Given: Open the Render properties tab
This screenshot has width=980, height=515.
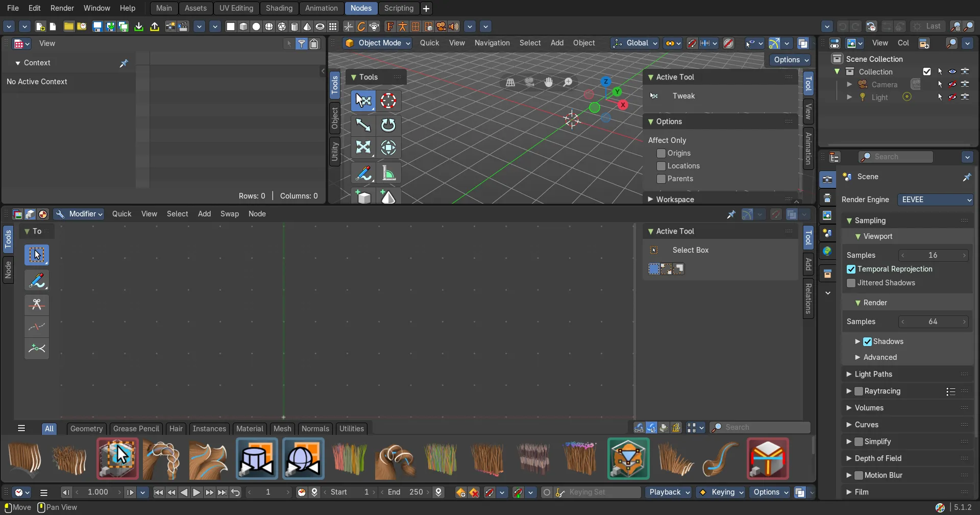Looking at the screenshot, I should [x=827, y=180].
